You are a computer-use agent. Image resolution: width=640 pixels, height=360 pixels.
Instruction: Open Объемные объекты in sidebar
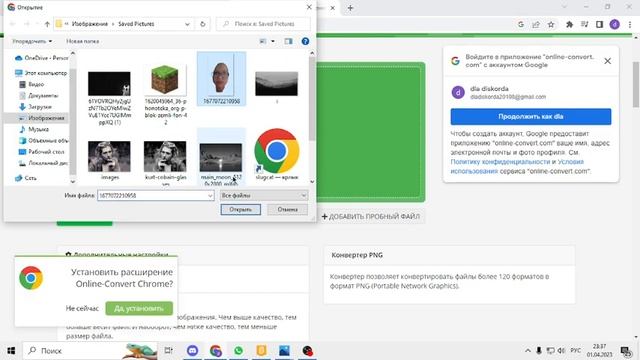coord(43,140)
